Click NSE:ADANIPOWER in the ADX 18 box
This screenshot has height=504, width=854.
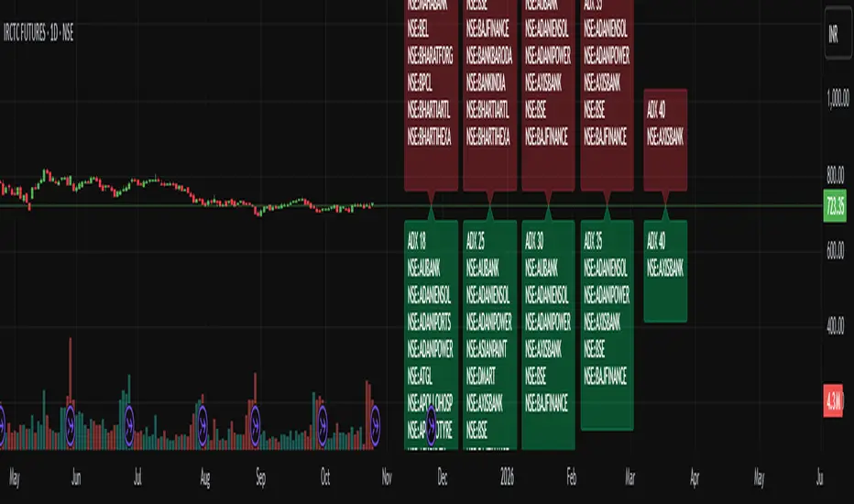(431, 349)
